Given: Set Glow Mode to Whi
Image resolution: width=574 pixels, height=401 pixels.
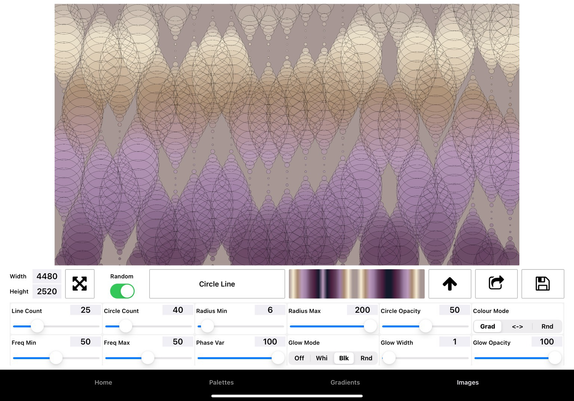Looking at the screenshot, I should pyautogui.click(x=321, y=358).
